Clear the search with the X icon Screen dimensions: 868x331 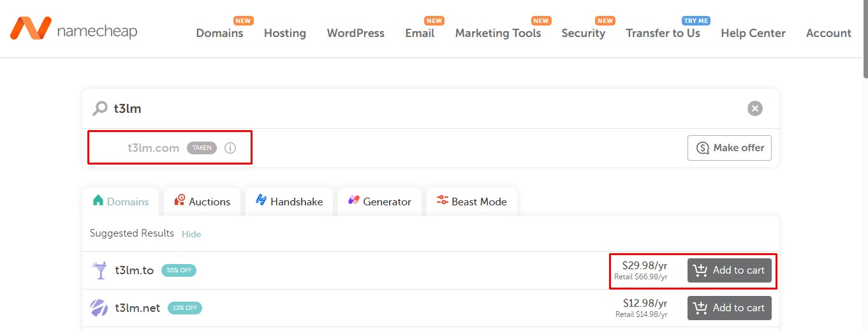(x=754, y=108)
